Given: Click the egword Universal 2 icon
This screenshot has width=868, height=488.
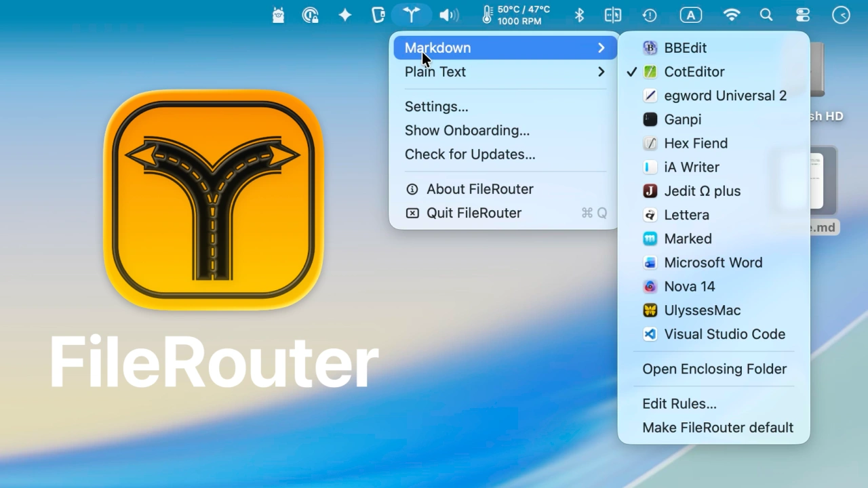Looking at the screenshot, I should (x=650, y=96).
